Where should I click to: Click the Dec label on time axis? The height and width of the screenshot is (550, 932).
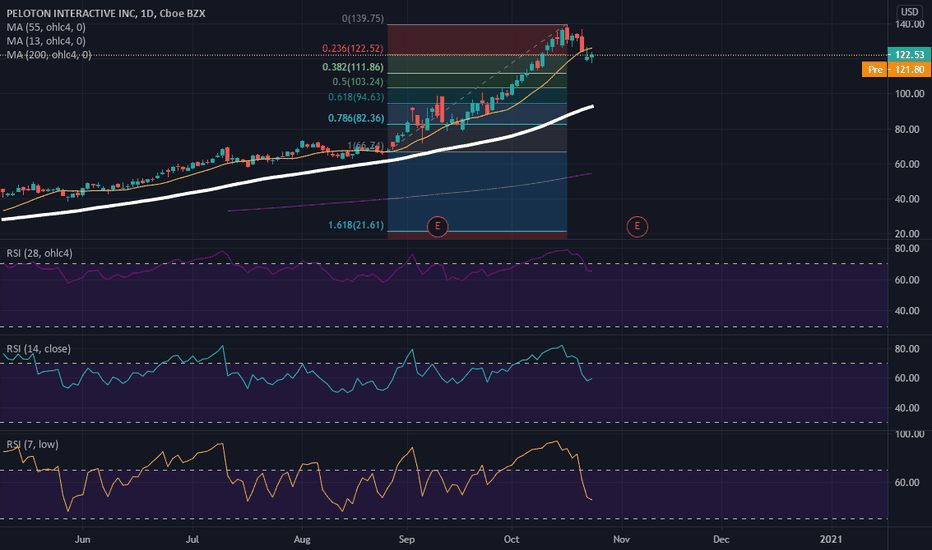721,539
